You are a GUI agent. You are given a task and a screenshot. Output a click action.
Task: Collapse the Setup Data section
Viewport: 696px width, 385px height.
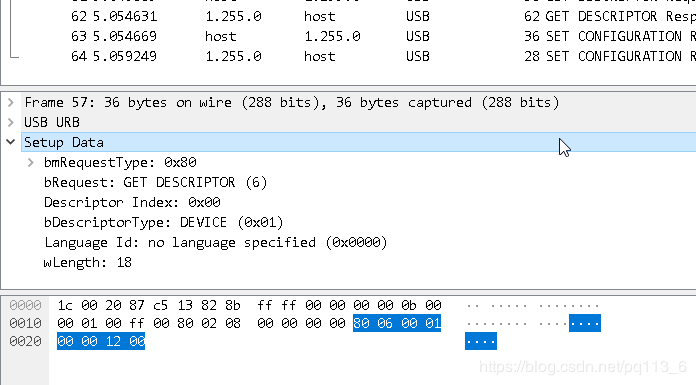[11, 142]
